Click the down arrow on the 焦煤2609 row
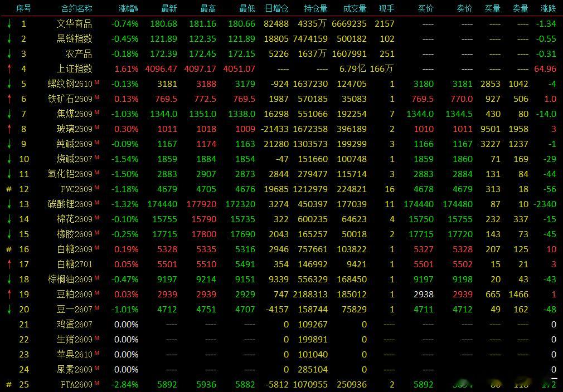Screen dimensions: 563x392 [x=9, y=114]
